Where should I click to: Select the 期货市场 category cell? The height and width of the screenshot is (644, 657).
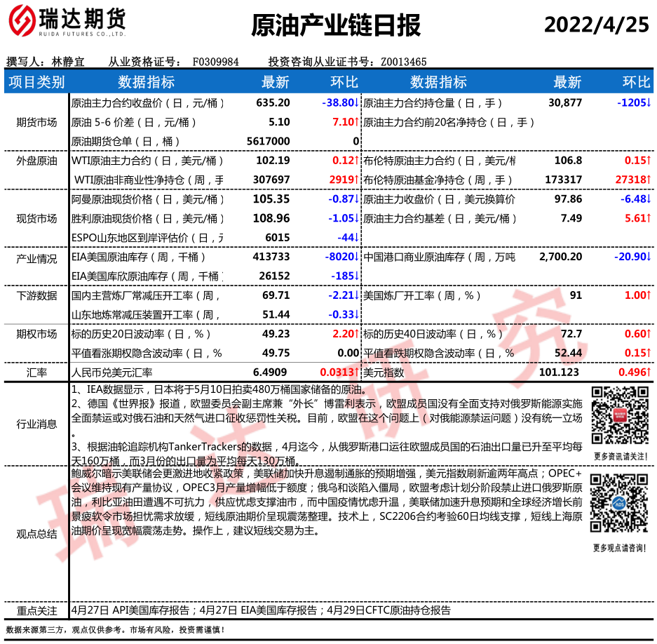pyautogui.click(x=36, y=122)
